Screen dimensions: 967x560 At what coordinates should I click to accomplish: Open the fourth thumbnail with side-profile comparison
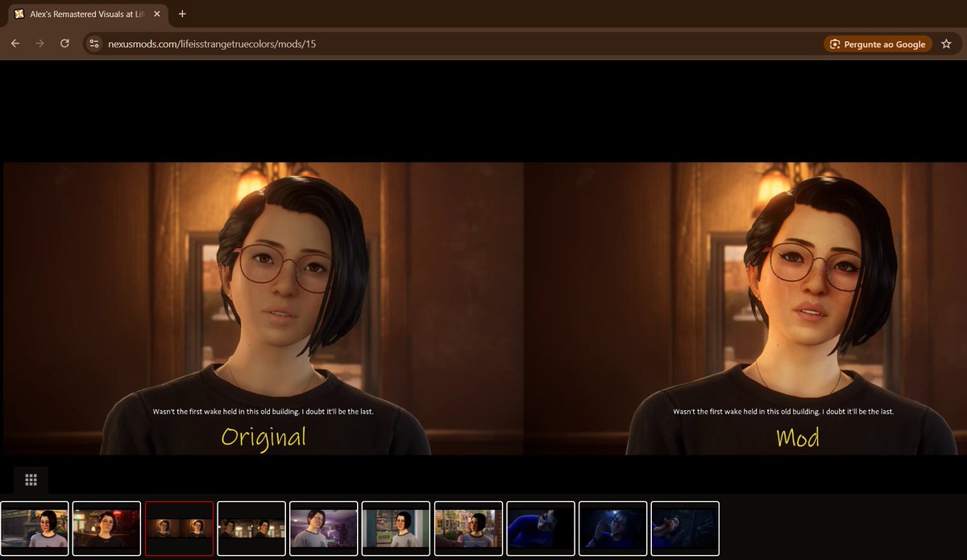pyautogui.click(x=251, y=529)
